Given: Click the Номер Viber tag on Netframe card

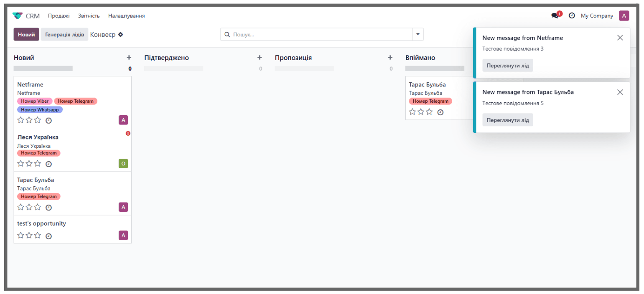Looking at the screenshot, I should [x=35, y=101].
